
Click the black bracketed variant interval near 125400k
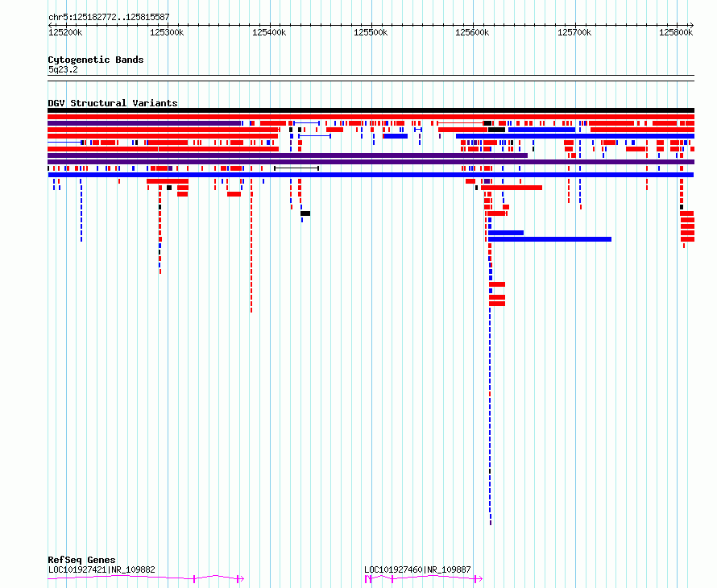click(x=296, y=168)
